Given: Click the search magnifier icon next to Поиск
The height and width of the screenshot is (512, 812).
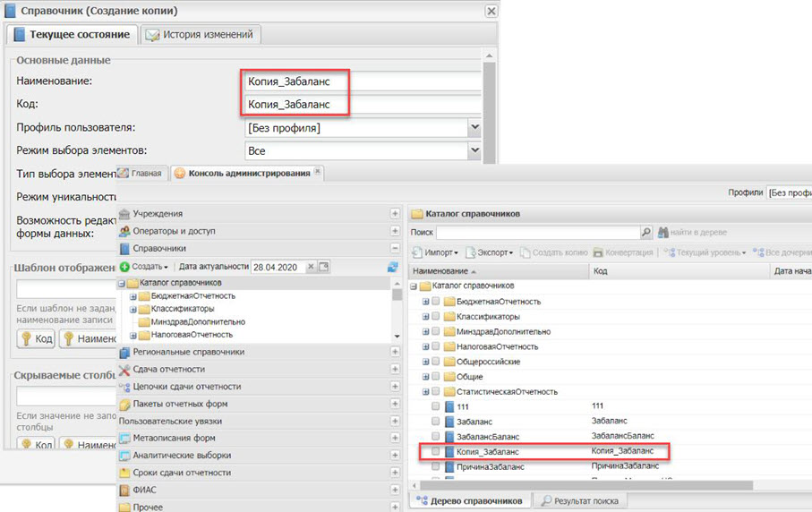Looking at the screenshot, I should (646, 233).
